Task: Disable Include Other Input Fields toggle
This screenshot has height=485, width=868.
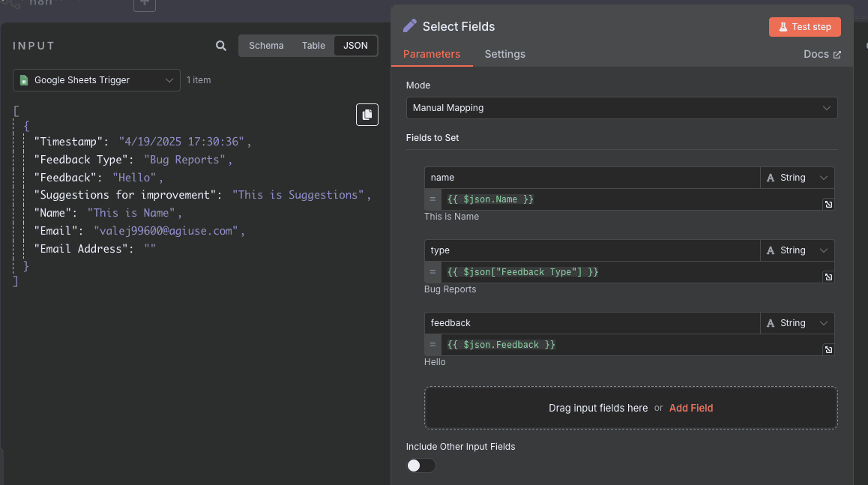Action: pyautogui.click(x=421, y=466)
